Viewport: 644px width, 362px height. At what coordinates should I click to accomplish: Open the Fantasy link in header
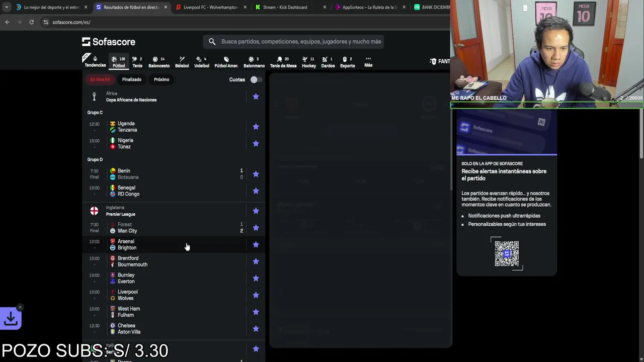[440, 61]
